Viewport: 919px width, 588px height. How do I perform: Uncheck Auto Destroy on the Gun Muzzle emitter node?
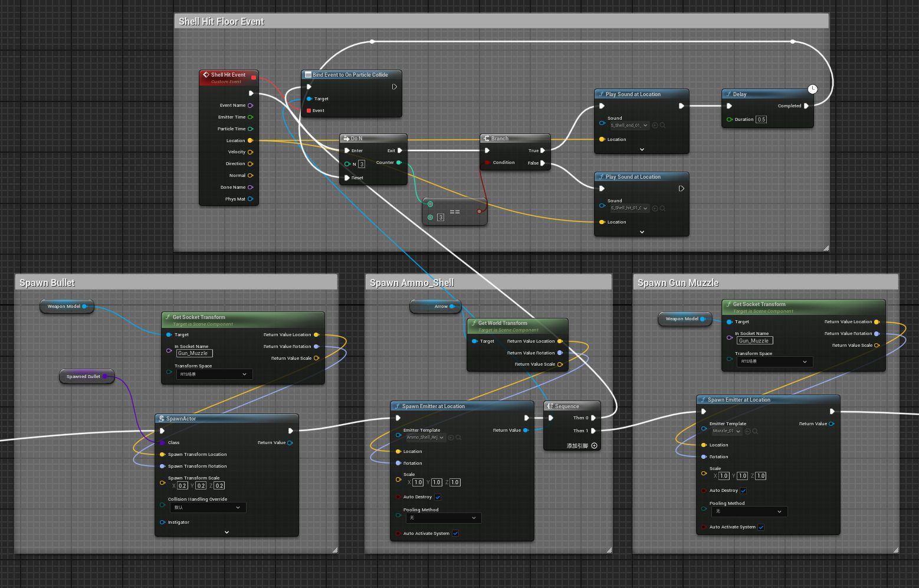click(x=743, y=490)
